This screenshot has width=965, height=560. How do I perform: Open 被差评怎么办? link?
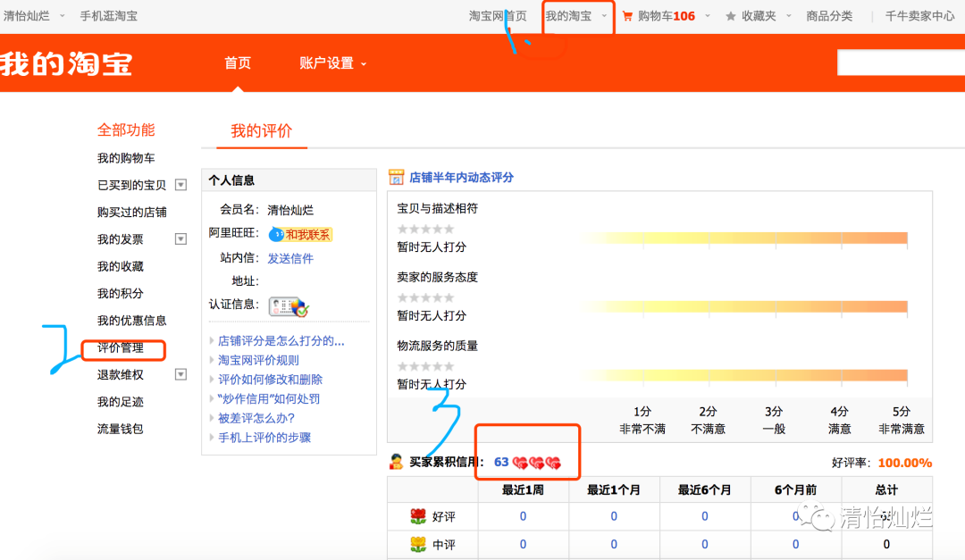tap(256, 419)
